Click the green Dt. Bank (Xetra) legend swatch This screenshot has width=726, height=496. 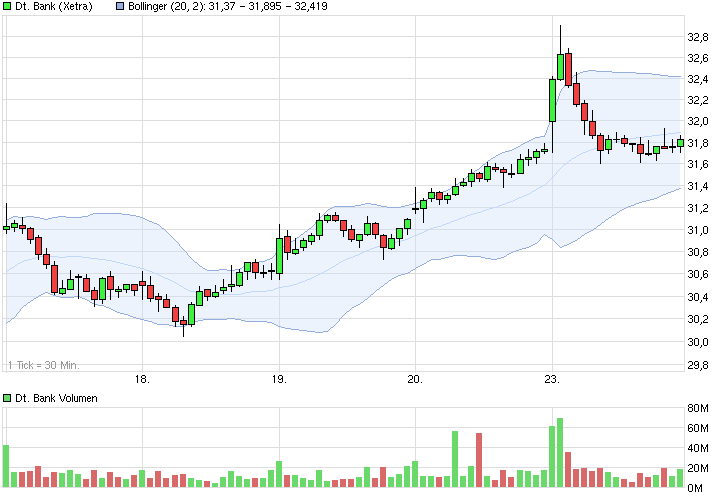pos(7,6)
